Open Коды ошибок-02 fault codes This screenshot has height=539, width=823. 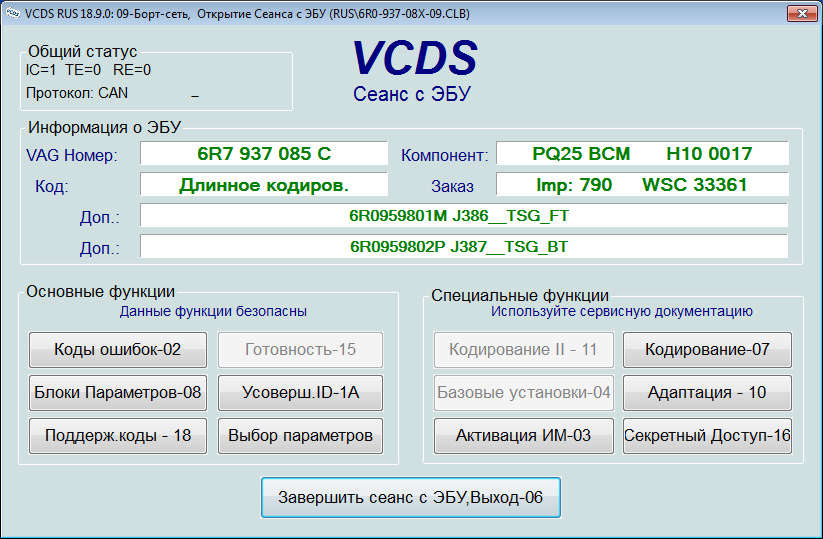pyautogui.click(x=118, y=350)
